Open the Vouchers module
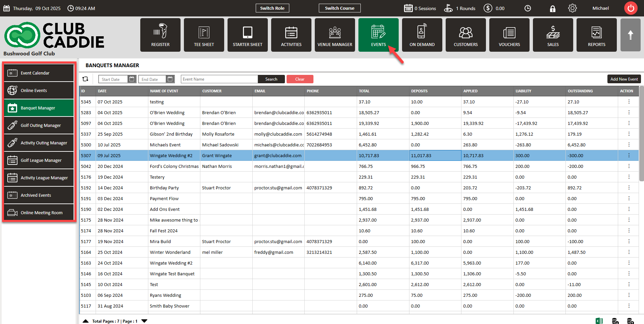The height and width of the screenshot is (324, 644). pos(509,35)
